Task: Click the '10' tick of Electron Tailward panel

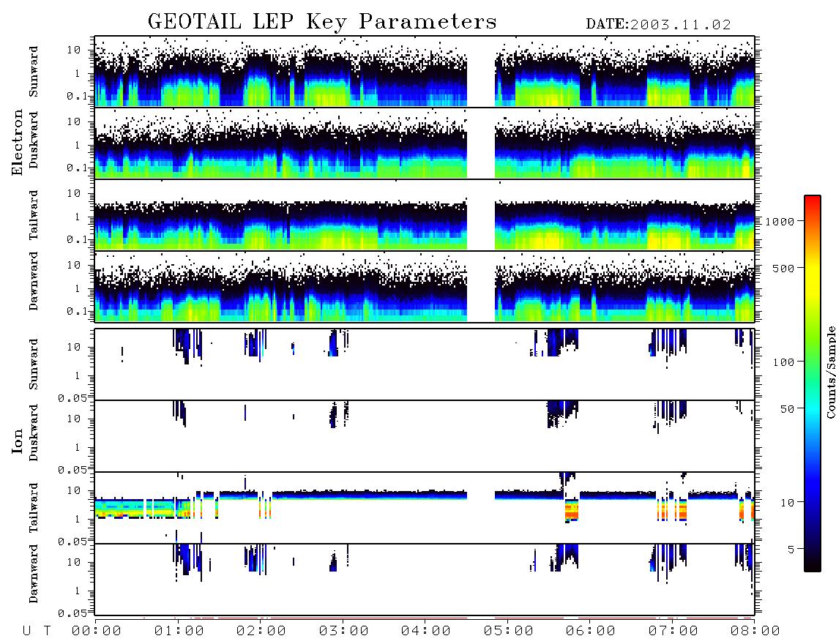Action: [x=74, y=193]
